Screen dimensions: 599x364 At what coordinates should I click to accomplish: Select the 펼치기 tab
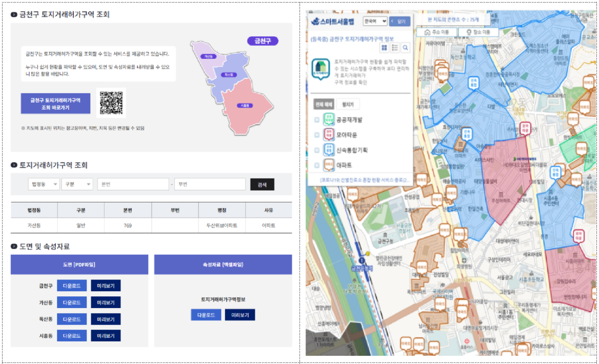348,104
